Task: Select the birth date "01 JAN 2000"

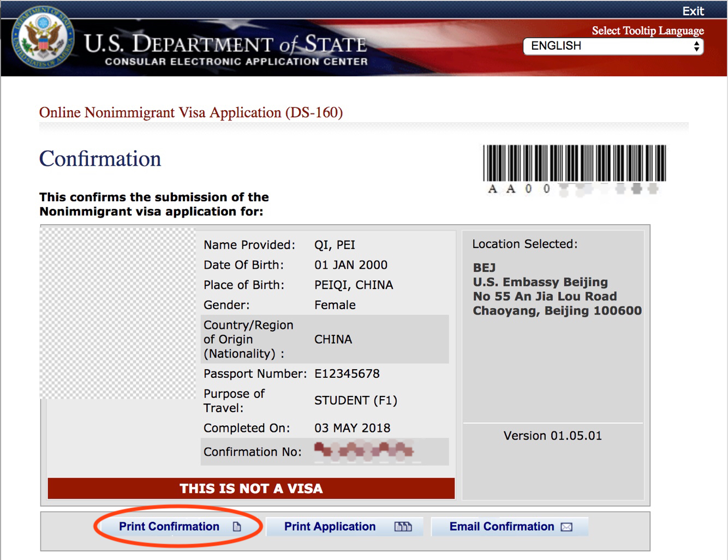Action: point(351,265)
